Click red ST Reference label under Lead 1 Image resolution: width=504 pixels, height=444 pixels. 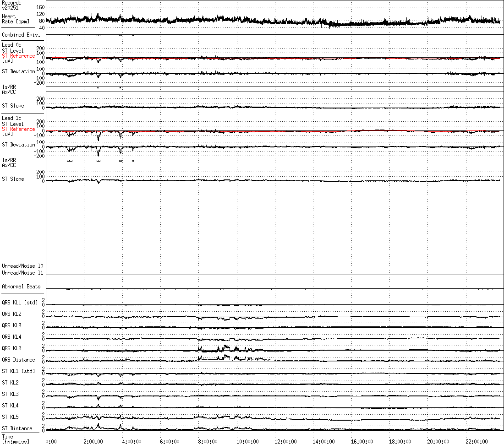point(18,129)
